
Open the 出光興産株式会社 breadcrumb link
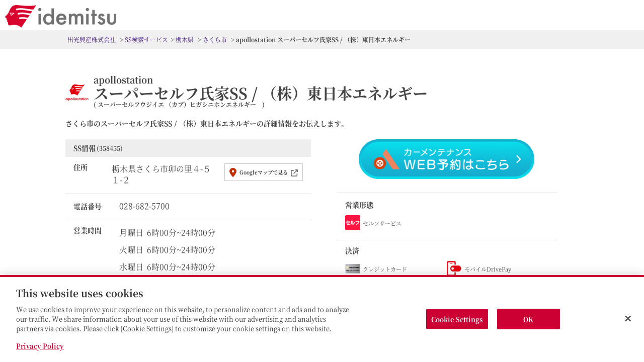pos(92,40)
